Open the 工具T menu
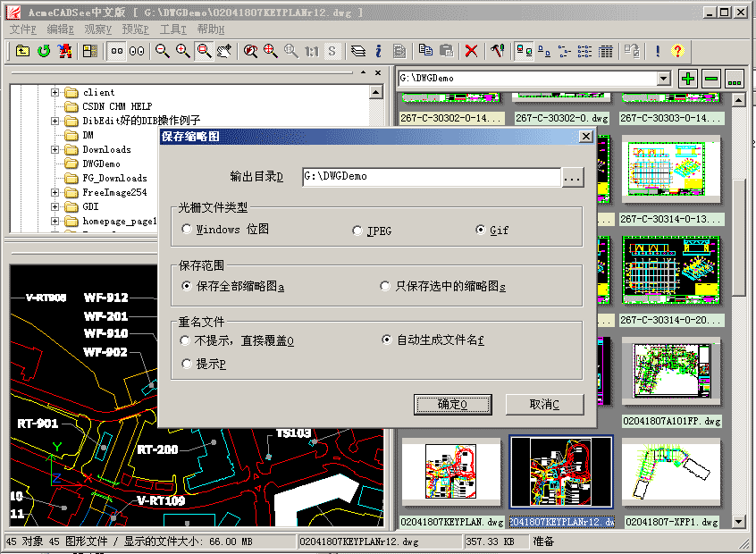This screenshot has height=554, width=756. tap(172, 29)
